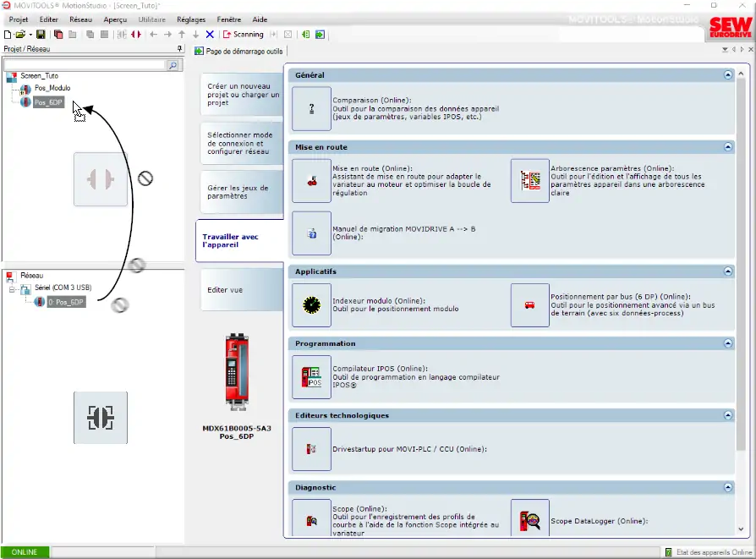This screenshot has height=559, width=756.
Task: Click the left arrow toolbar icon
Action: pyautogui.click(x=154, y=35)
